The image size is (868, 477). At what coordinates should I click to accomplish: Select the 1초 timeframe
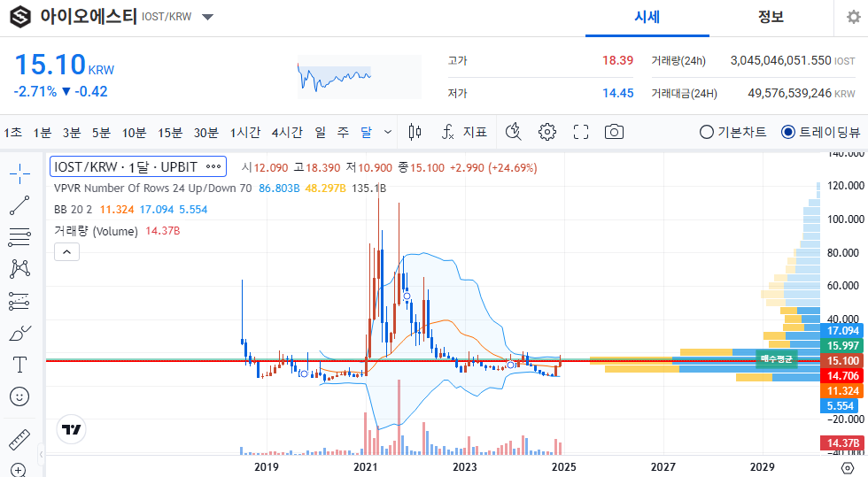[12, 132]
